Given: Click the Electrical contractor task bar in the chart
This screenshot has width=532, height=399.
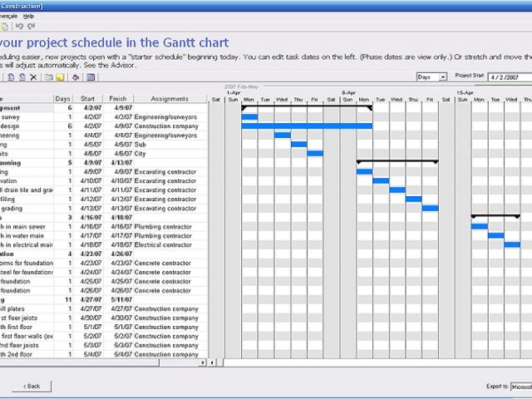Looking at the screenshot, I should pos(512,245).
